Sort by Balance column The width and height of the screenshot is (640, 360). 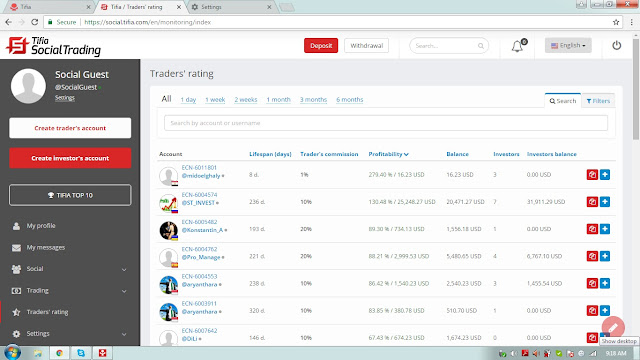457,154
